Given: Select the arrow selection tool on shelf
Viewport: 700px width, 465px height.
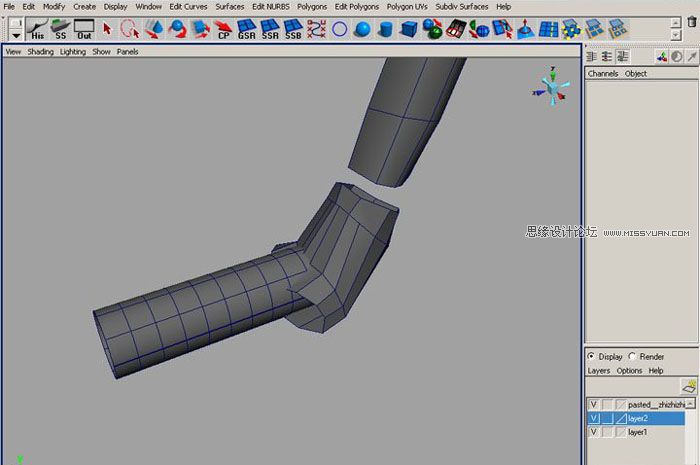Looking at the screenshot, I should click(x=107, y=29).
